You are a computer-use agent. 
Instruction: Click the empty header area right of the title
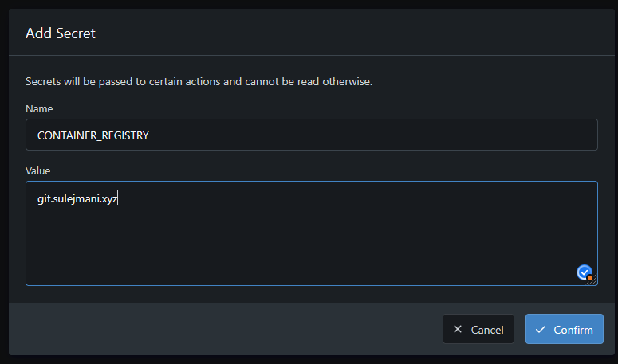359,33
